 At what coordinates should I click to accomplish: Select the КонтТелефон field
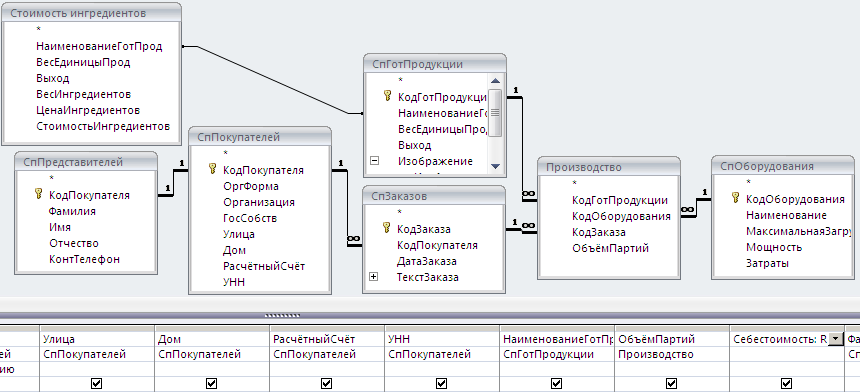(x=84, y=259)
